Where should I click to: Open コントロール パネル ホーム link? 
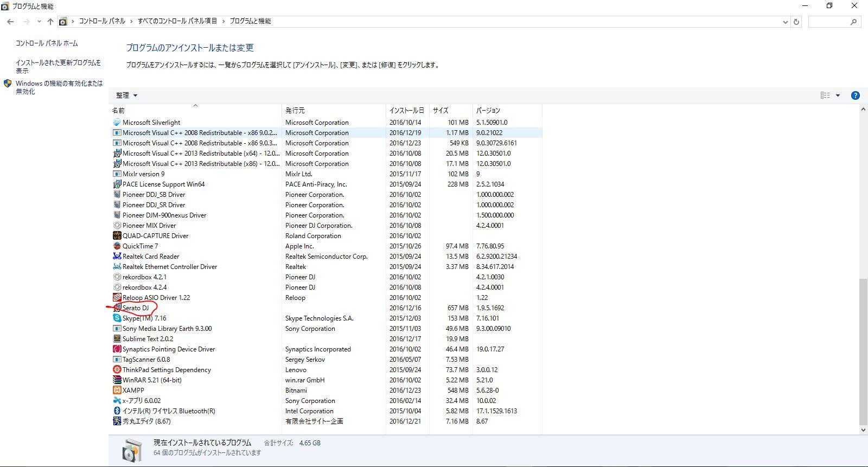(x=47, y=43)
